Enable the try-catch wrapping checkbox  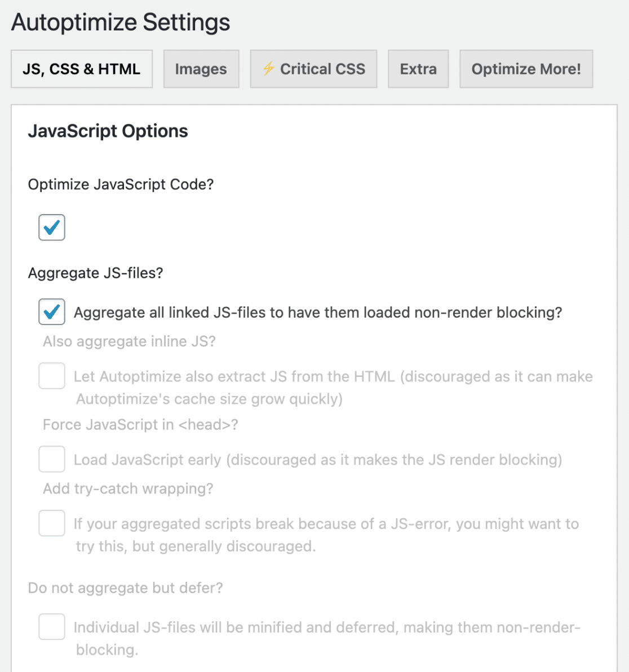pyautogui.click(x=52, y=523)
